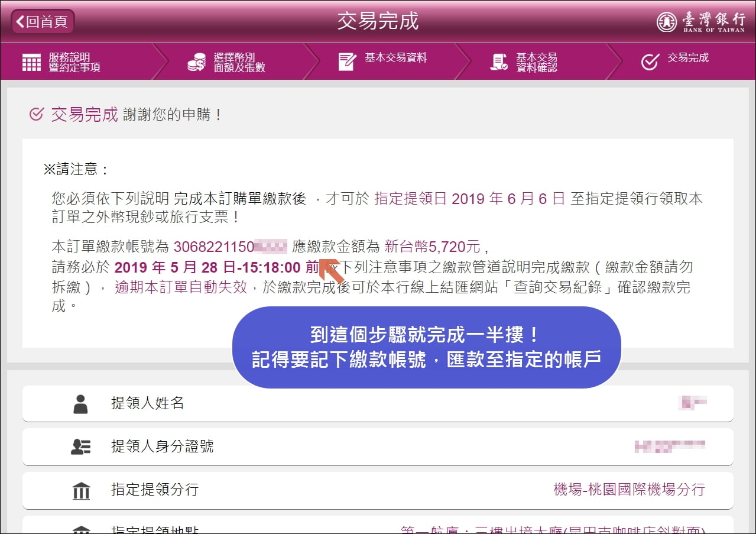
Task: Click the checkmark icon beside 交易完成 heading
Action: 36,114
